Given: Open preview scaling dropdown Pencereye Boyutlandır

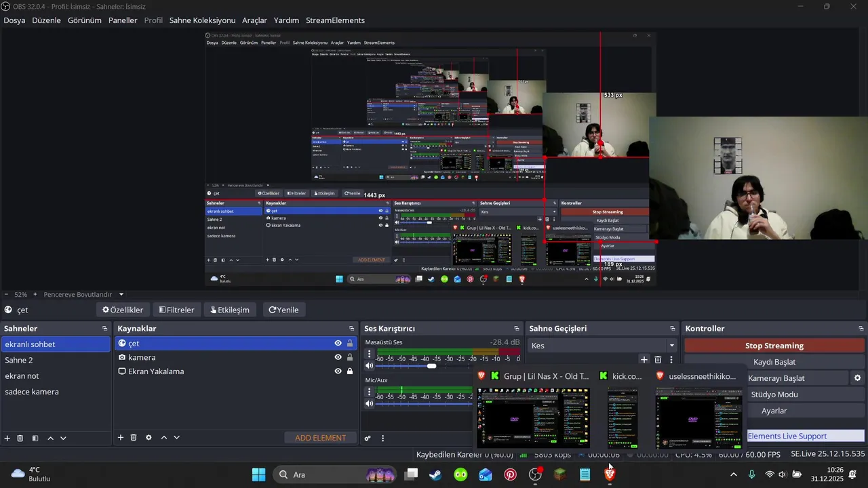Looking at the screenshot, I should click(84, 295).
